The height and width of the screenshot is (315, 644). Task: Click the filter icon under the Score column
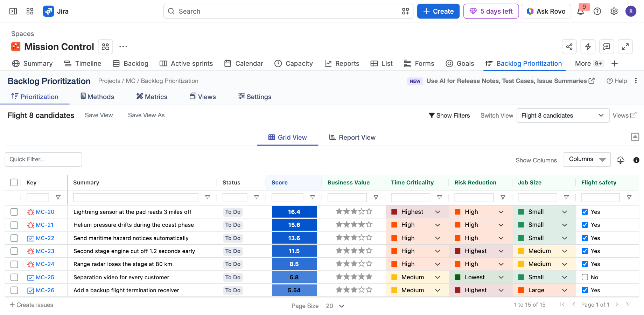point(313,197)
